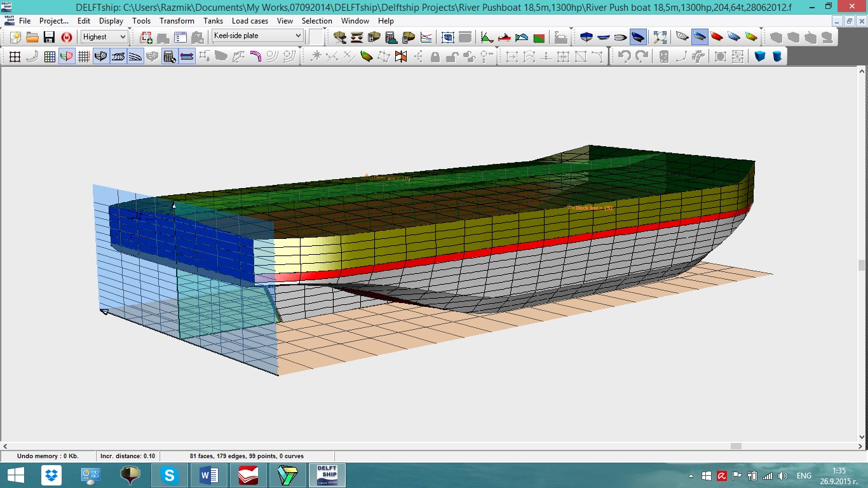
Task: Click the horizontal scrollbar thumb
Action: pyautogui.click(x=735, y=446)
